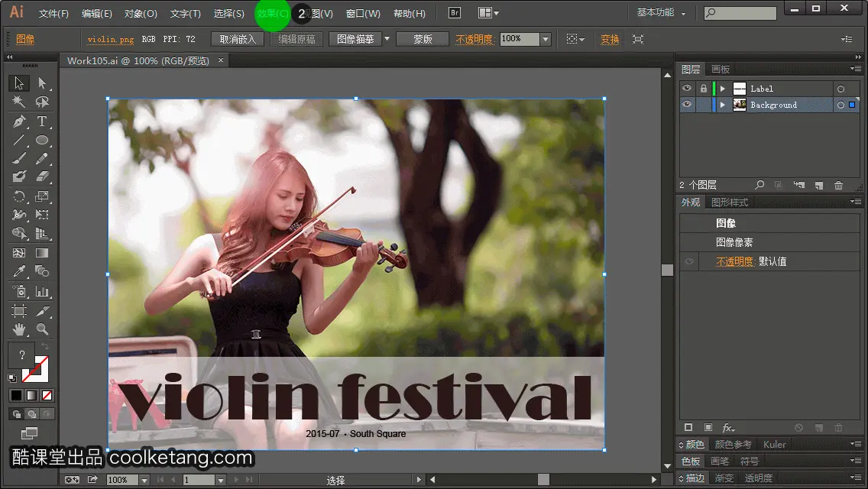
Task: Hide the Label layer
Action: tap(687, 89)
